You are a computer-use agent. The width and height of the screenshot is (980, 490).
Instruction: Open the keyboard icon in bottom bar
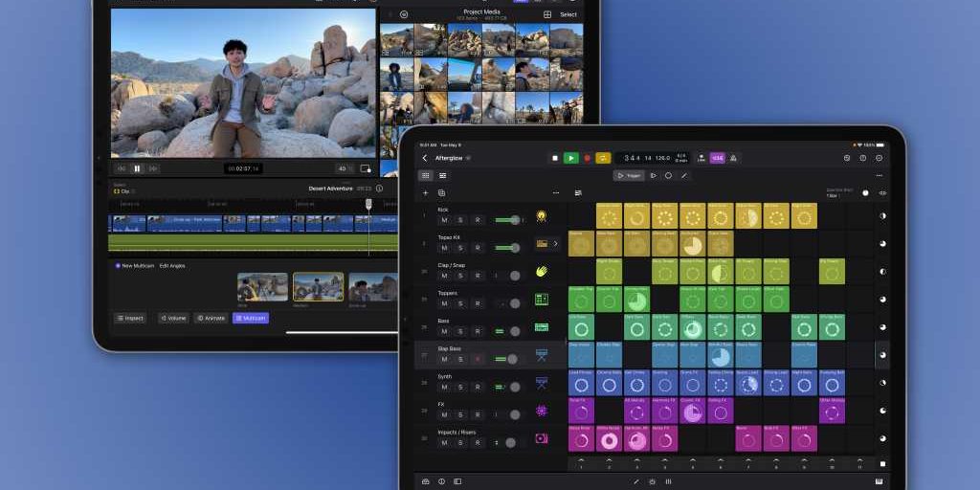tap(880, 481)
